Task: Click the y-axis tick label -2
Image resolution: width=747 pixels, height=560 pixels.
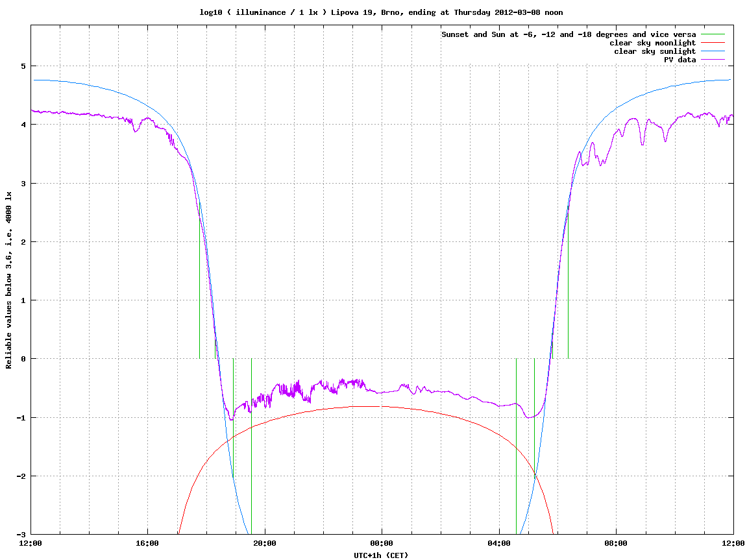Action: pyautogui.click(x=21, y=476)
